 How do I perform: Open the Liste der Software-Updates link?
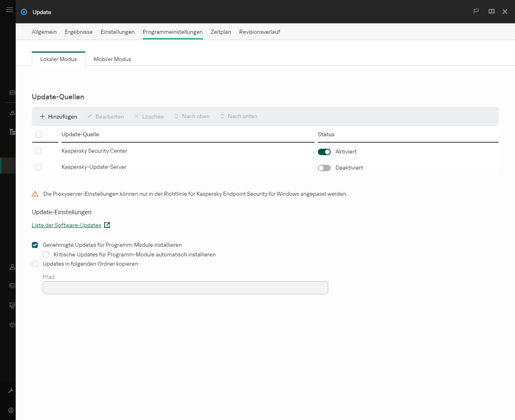click(66, 225)
